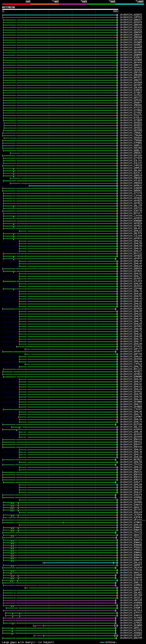
Task: Click the cyan ~100% identity color segment
Action: click(x=130, y=4)
